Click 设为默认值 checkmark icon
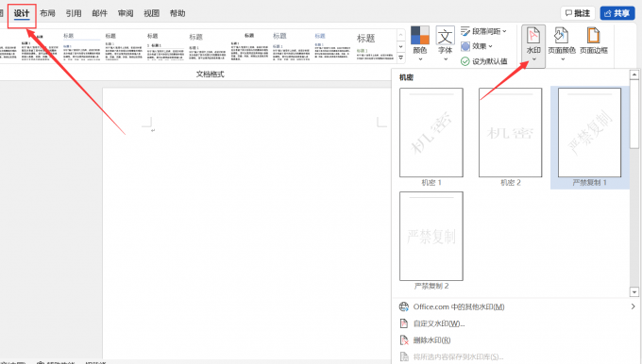642x364 pixels. [465, 61]
